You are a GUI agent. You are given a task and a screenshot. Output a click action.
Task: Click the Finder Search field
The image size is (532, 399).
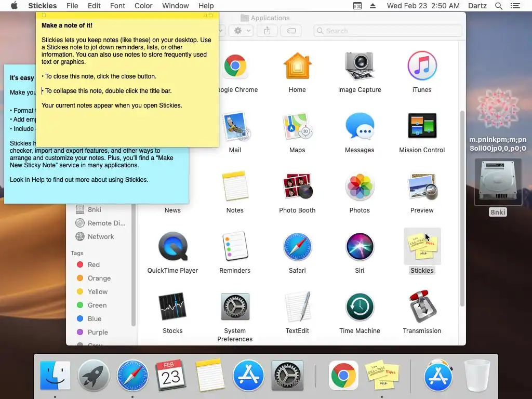[388, 31]
